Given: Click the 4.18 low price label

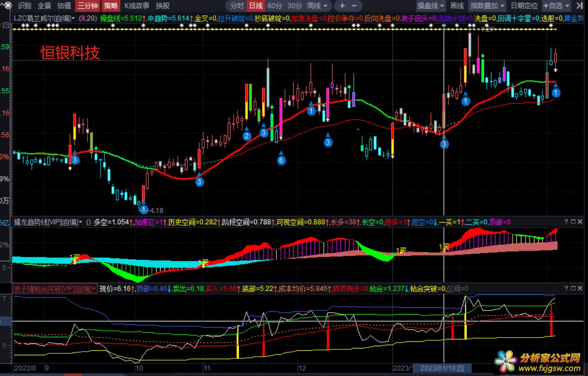Looking at the screenshot, I should pyautogui.click(x=156, y=210).
